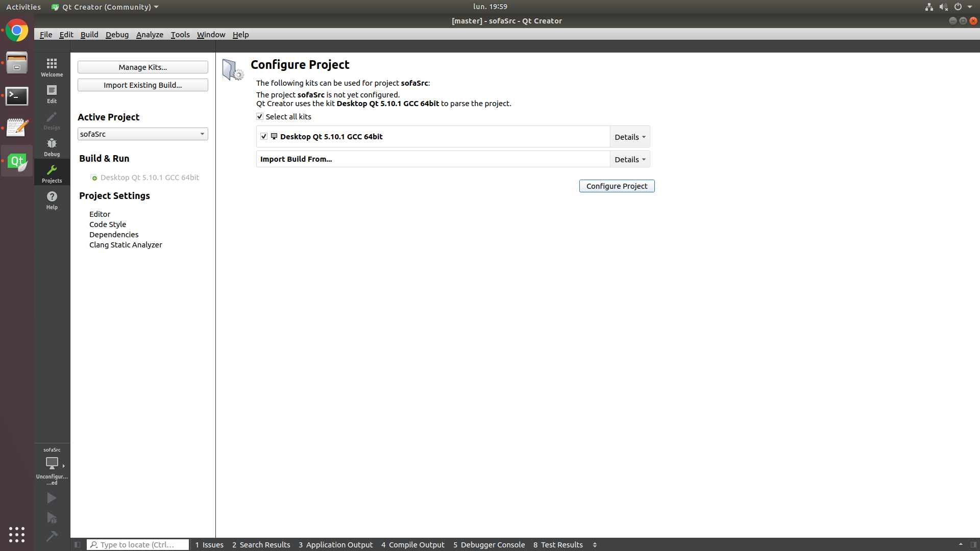The image size is (980, 551).
Task: Expand Details for Desktop Qt kit
Action: click(629, 137)
